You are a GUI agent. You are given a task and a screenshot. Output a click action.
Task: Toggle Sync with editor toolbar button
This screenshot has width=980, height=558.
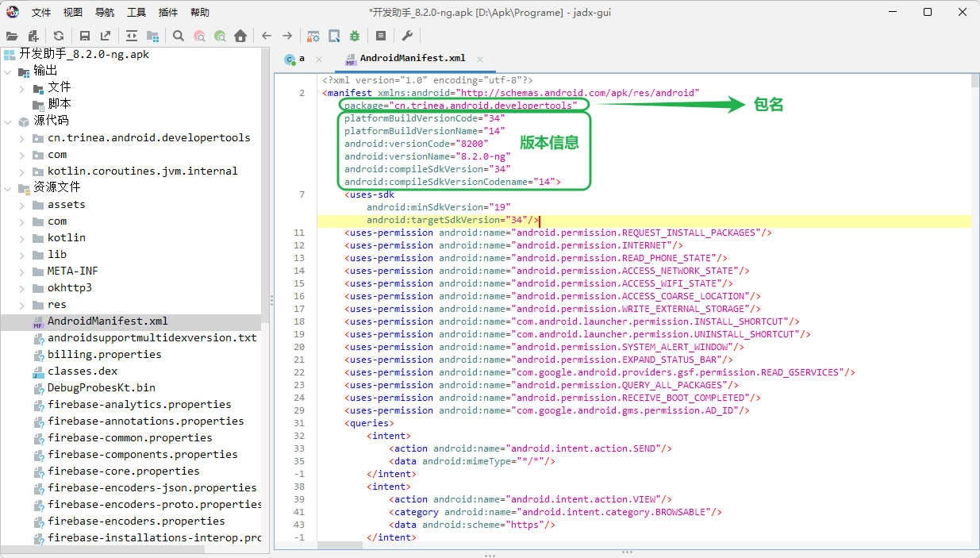(131, 36)
